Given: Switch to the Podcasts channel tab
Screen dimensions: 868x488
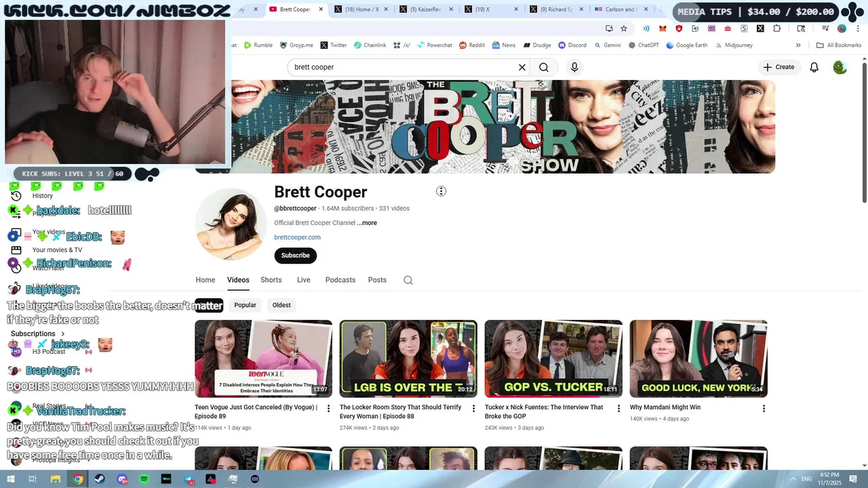Looking at the screenshot, I should coord(340,280).
